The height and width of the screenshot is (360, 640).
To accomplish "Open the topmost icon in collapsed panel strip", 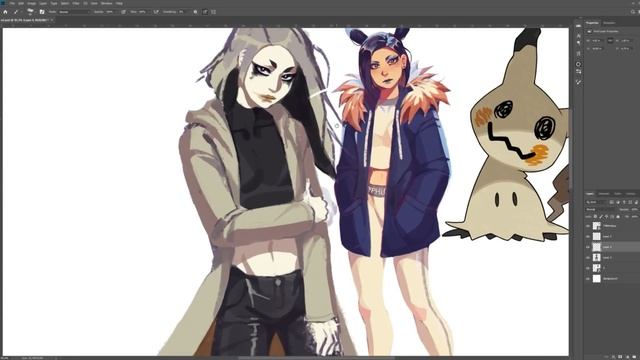I will [x=578, y=25].
